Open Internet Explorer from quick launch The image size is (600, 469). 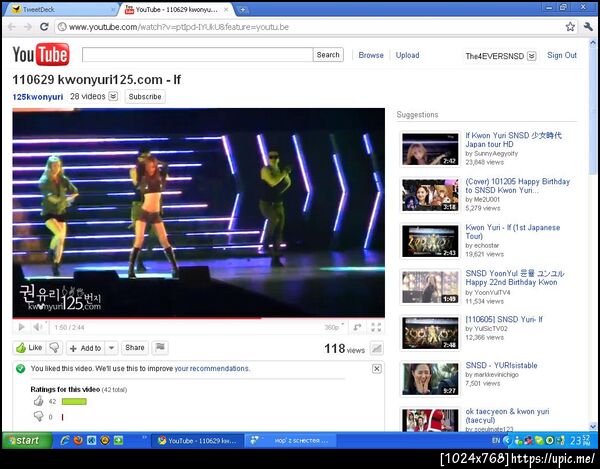coord(65,440)
